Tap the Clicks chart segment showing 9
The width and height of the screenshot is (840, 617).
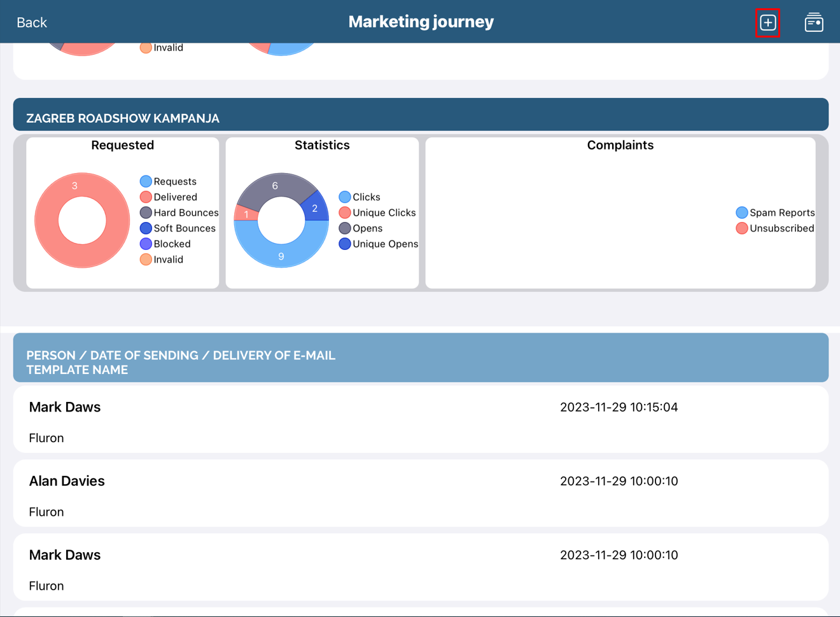pyautogui.click(x=281, y=256)
